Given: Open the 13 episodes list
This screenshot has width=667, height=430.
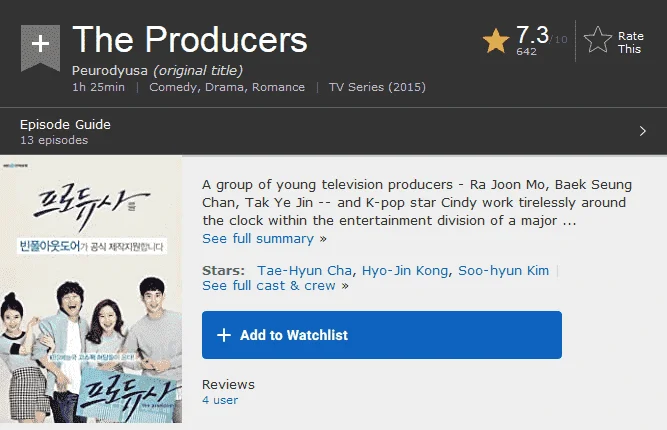Looking at the screenshot, I should [x=54, y=140].
